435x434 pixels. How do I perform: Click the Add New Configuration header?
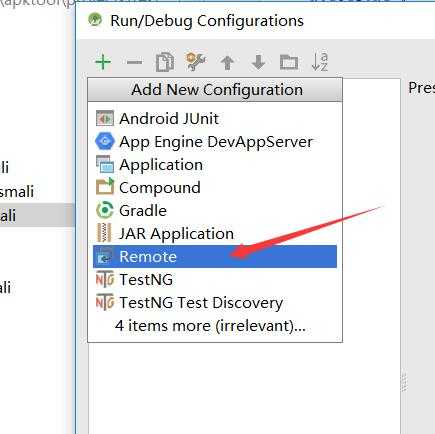pos(215,90)
